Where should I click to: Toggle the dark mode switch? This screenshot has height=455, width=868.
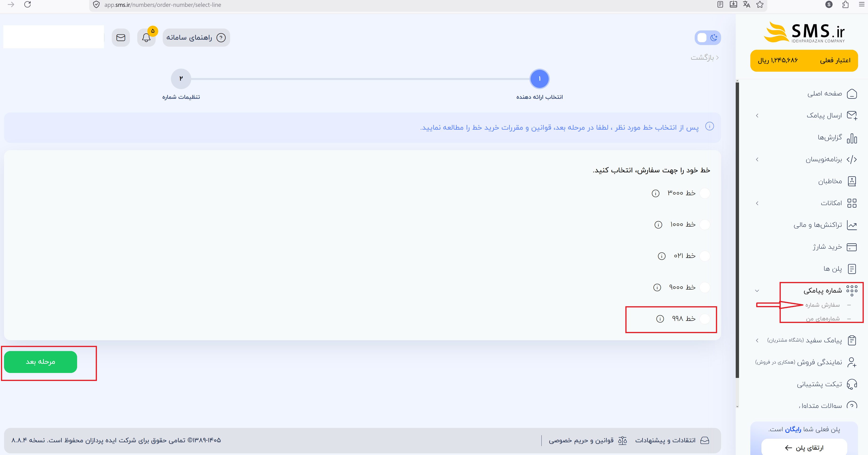pyautogui.click(x=708, y=38)
